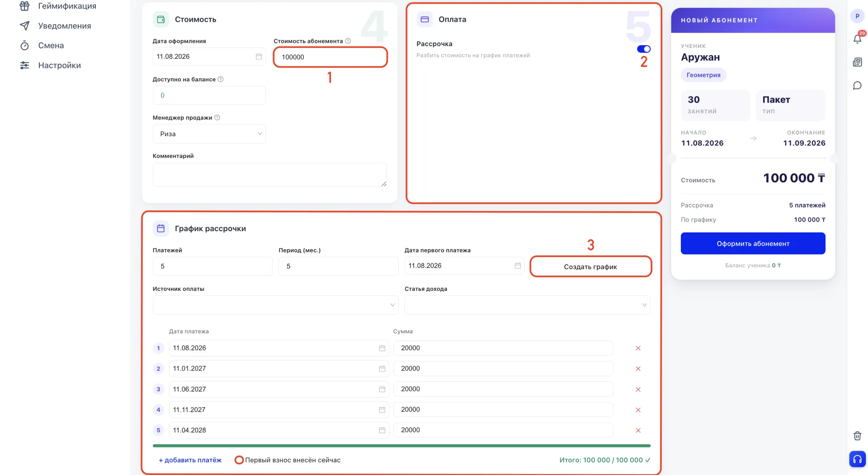Click help icon next to Менеджер продажи
Image resolution: width=868 pixels, height=475 pixels.
(217, 118)
